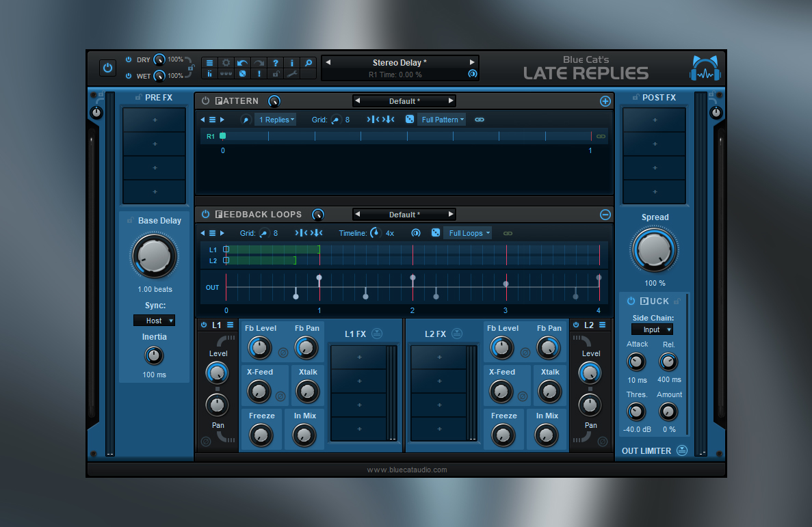The height and width of the screenshot is (527, 812).
Task: Click the Feedback Loops randomize dice icon
Action: pos(436,233)
